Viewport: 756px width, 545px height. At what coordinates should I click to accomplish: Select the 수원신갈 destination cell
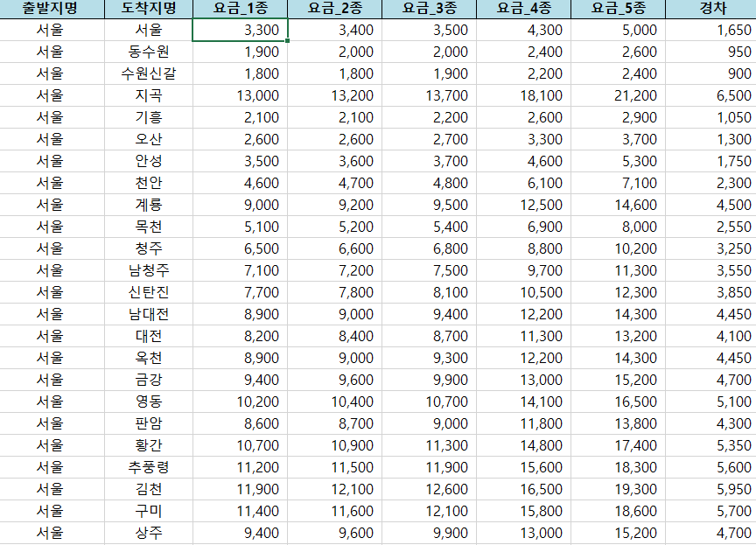click(x=149, y=73)
